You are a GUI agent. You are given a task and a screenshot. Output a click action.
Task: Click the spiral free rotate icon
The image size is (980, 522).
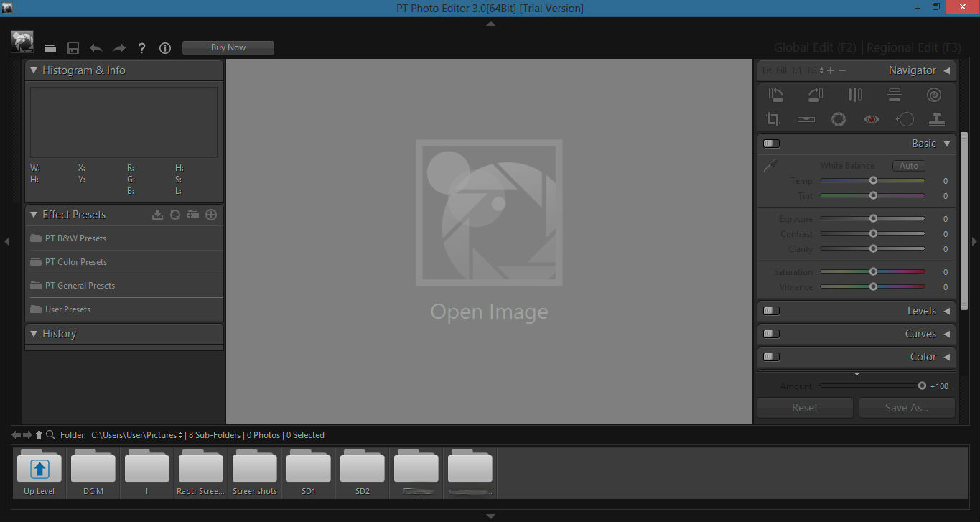point(933,94)
